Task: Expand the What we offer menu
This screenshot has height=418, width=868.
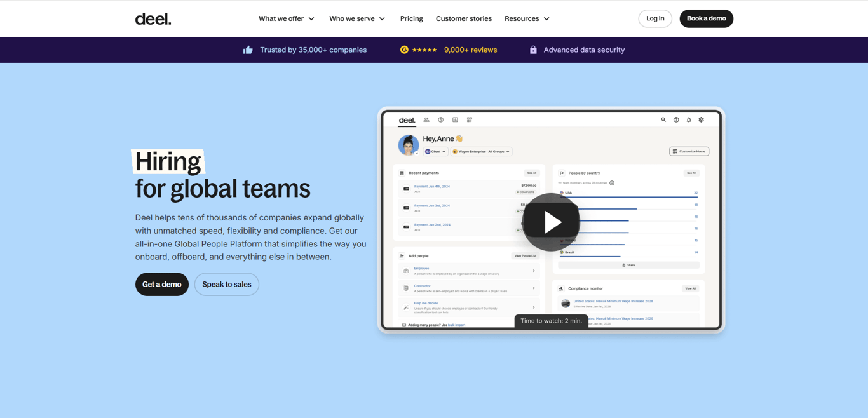Action: pos(287,18)
